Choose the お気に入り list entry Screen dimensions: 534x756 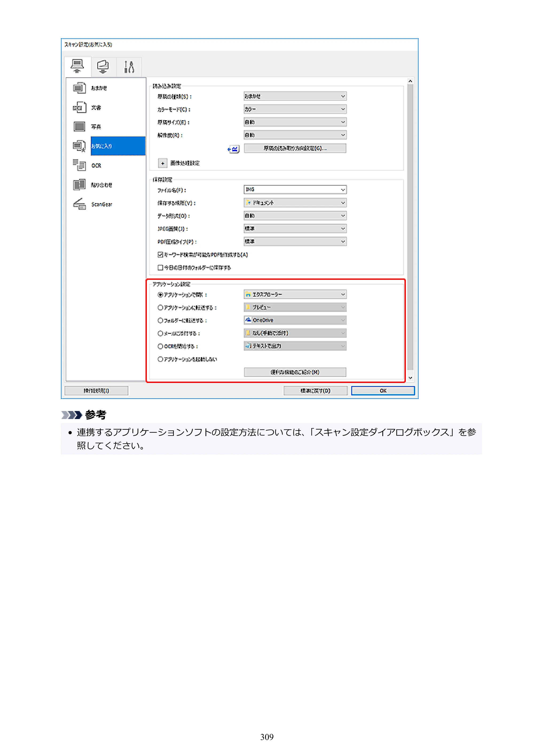118,146
